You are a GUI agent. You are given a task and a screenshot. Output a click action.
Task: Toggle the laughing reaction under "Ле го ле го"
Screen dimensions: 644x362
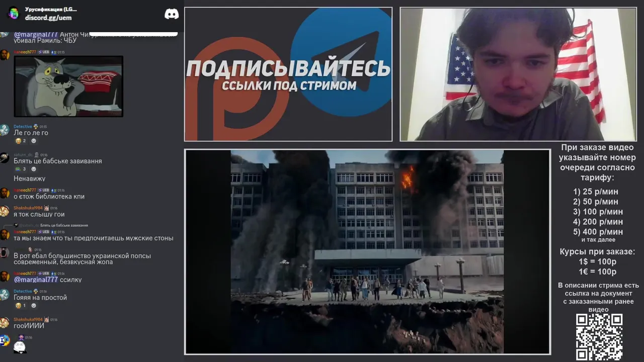click(x=21, y=141)
